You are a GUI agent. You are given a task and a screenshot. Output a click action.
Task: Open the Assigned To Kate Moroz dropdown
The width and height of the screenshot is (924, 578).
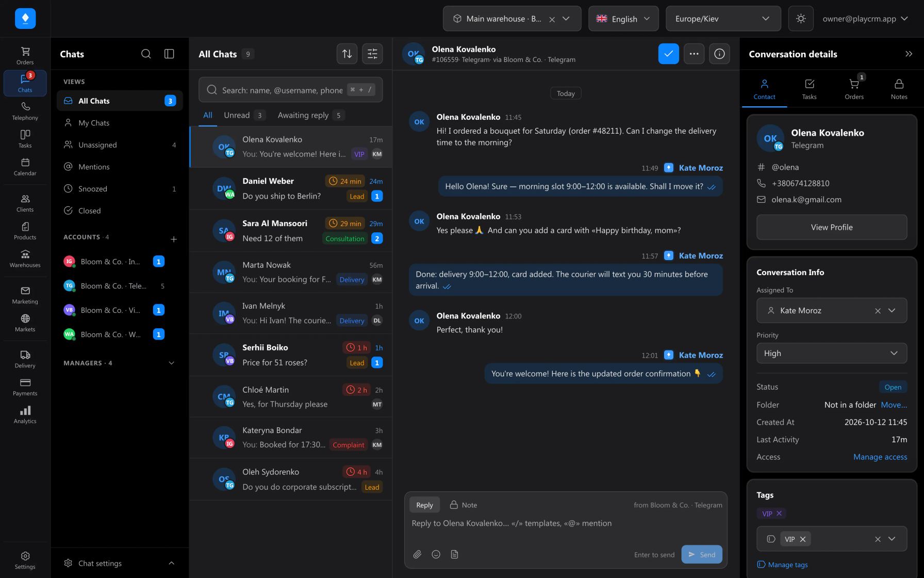[831, 310]
